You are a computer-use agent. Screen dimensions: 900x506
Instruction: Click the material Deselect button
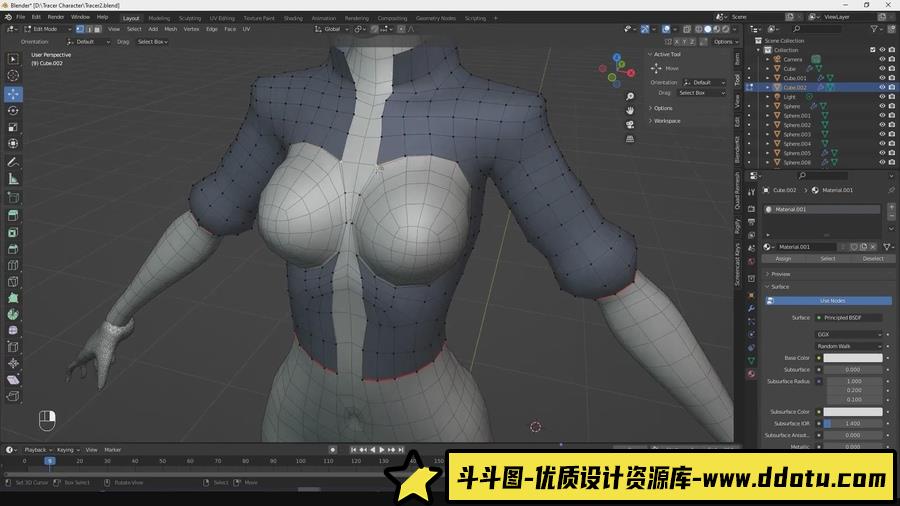[x=872, y=259]
